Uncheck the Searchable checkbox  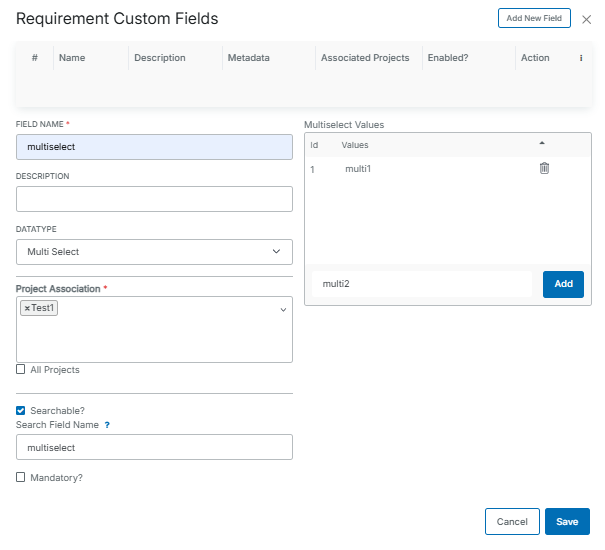[21, 411]
